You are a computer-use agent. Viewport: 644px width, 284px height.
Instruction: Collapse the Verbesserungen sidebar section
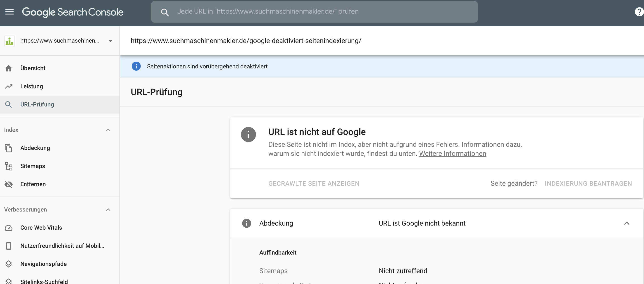pyautogui.click(x=108, y=210)
